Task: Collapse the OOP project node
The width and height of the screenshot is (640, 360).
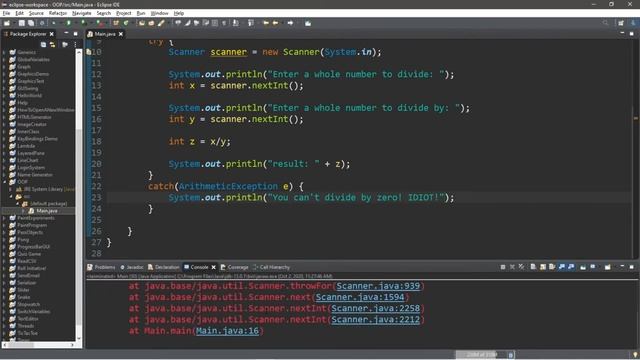Action: [x=4, y=182]
